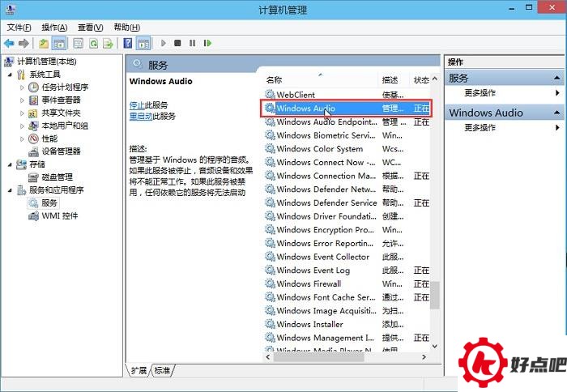Click the Refresh toolbar icon

click(94, 44)
